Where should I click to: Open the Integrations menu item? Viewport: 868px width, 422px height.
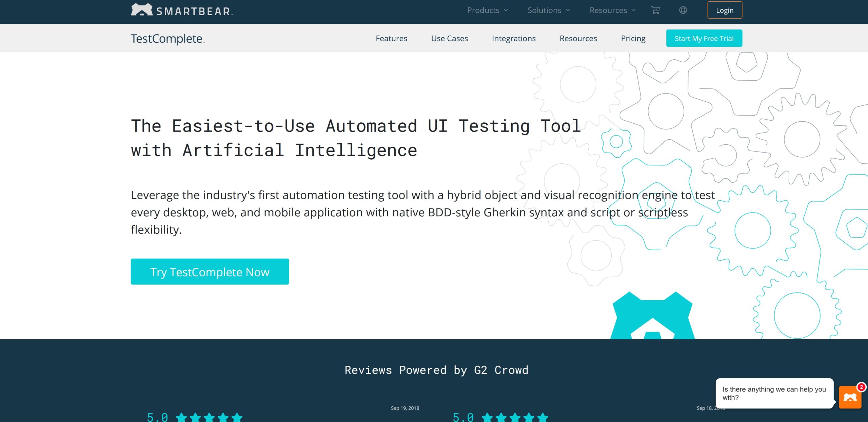coord(514,38)
